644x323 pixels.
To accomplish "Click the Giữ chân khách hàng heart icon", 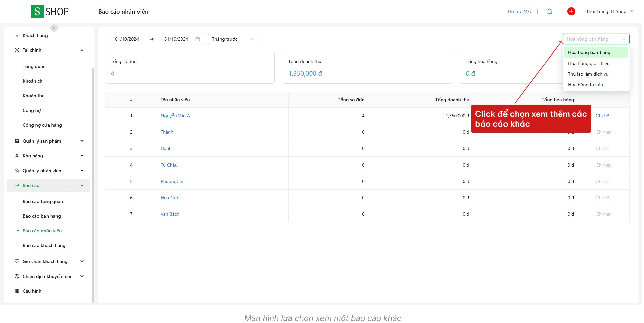I will [17, 261].
